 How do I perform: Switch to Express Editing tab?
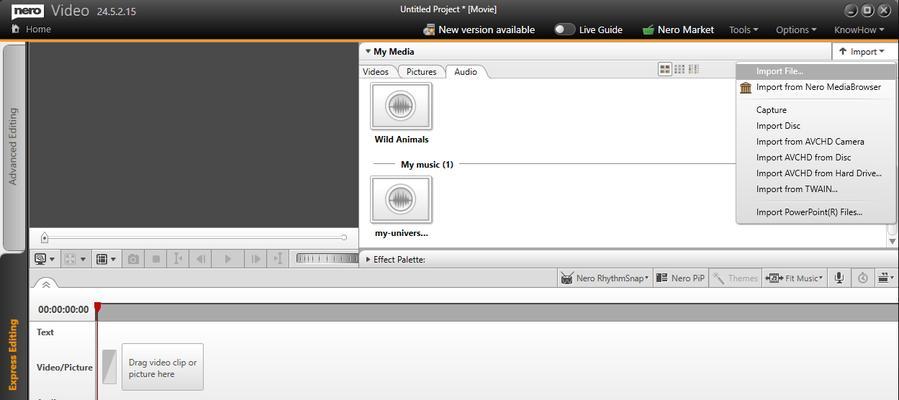pyautogui.click(x=14, y=354)
